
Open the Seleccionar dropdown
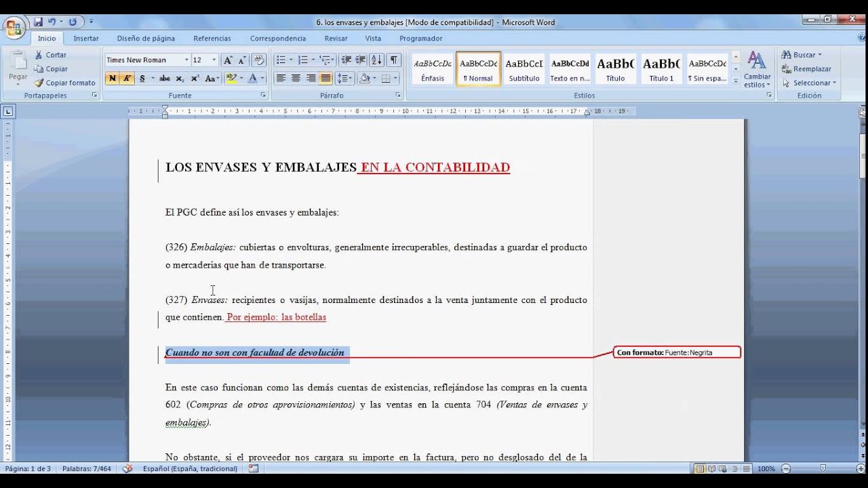(809, 83)
